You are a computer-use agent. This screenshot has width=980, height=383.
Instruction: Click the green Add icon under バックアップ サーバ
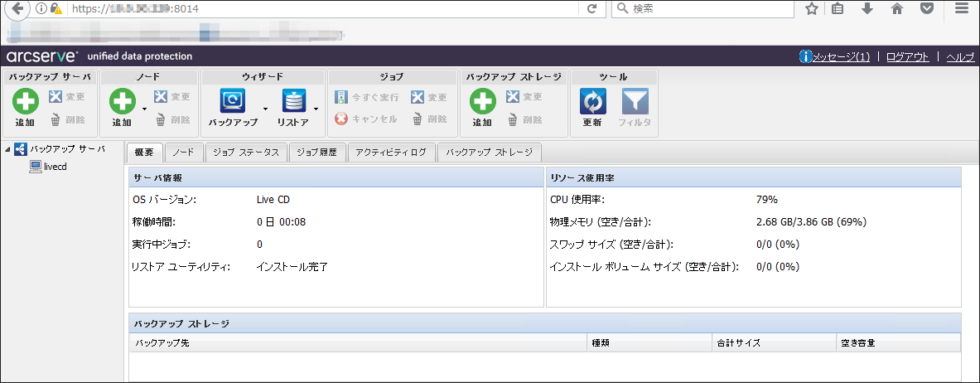pos(26,101)
